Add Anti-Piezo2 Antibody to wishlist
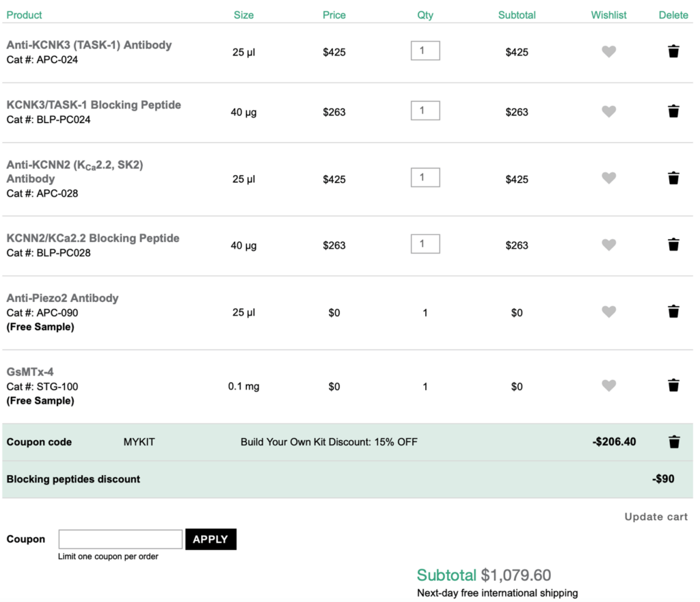Image resolution: width=700 pixels, height=602 pixels. 608,312
